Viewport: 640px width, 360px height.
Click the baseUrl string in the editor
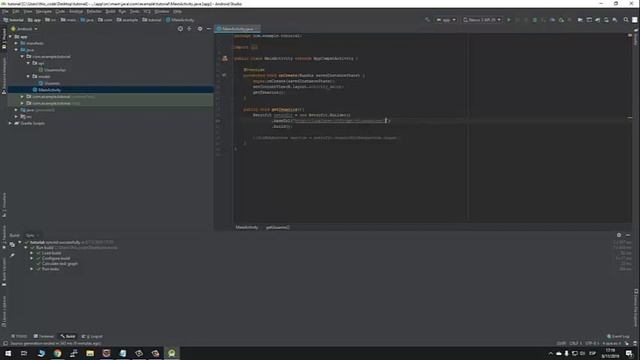339,121
